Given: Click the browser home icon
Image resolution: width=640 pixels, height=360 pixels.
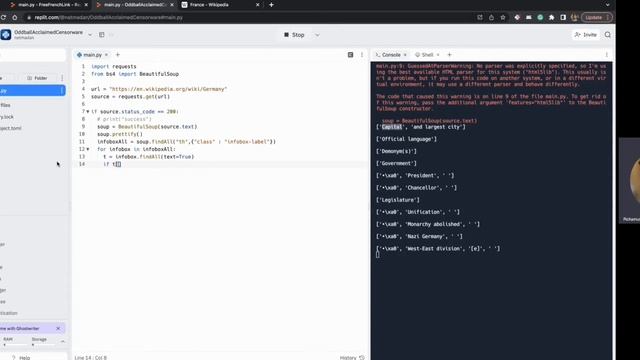Looking at the screenshot, I should [x=15, y=18].
